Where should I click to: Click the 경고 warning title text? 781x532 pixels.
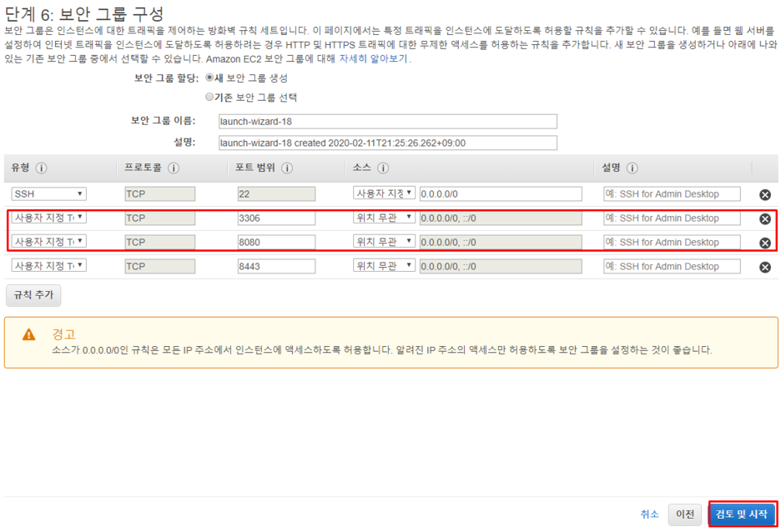pyautogui.click(x=63, y=334)
